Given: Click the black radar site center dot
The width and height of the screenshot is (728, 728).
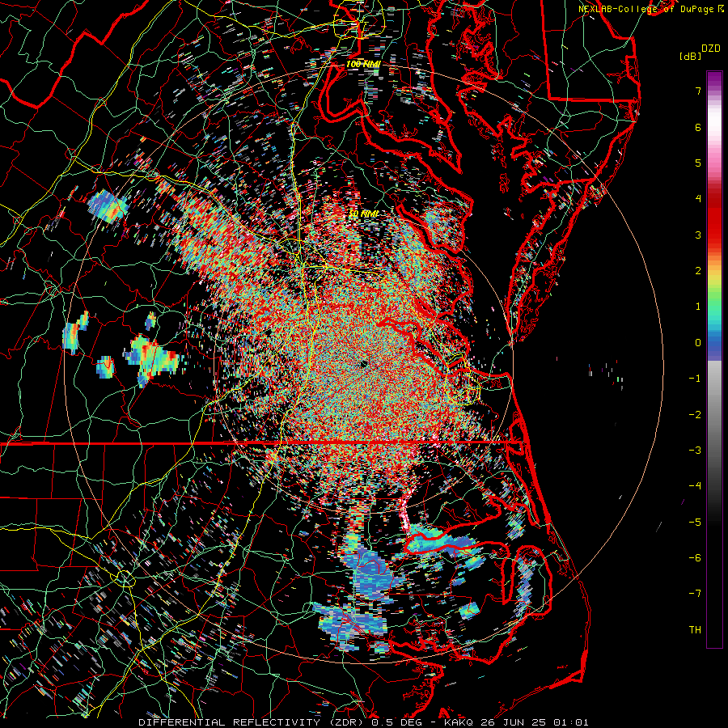Looking at the screenshot, I should (x=363, y=363).
